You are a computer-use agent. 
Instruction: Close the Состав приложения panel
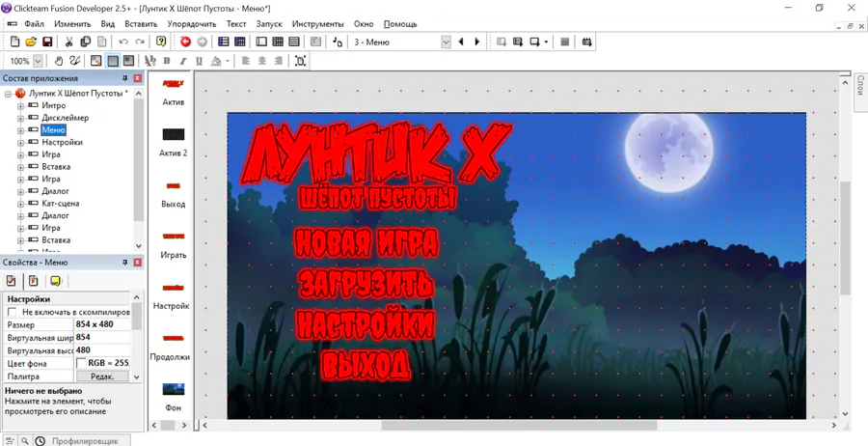(x=137, y=78)
